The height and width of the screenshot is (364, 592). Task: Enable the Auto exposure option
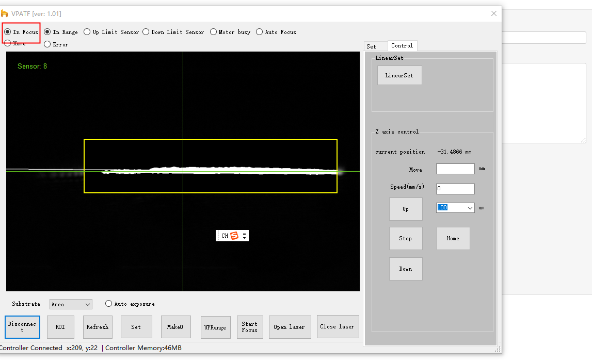109,304
